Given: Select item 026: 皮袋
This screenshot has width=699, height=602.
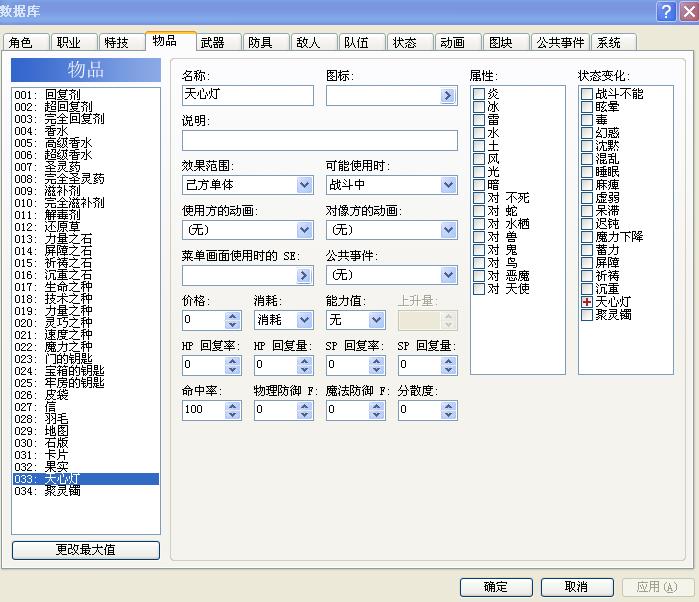Looking at the screenshot, I should pyautogui.click(x=86, y=395).
